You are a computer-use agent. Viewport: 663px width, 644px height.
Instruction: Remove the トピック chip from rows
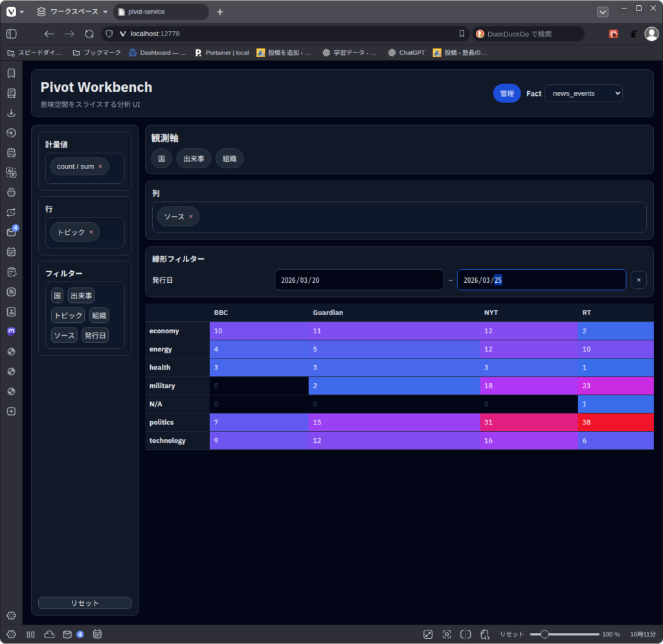tap(91, 232)
